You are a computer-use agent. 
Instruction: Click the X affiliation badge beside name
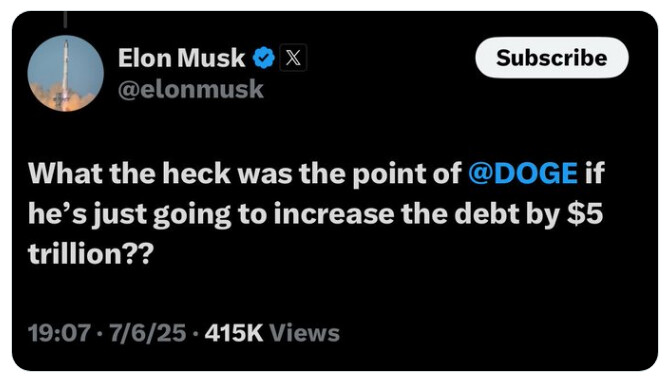coord(293,57)
